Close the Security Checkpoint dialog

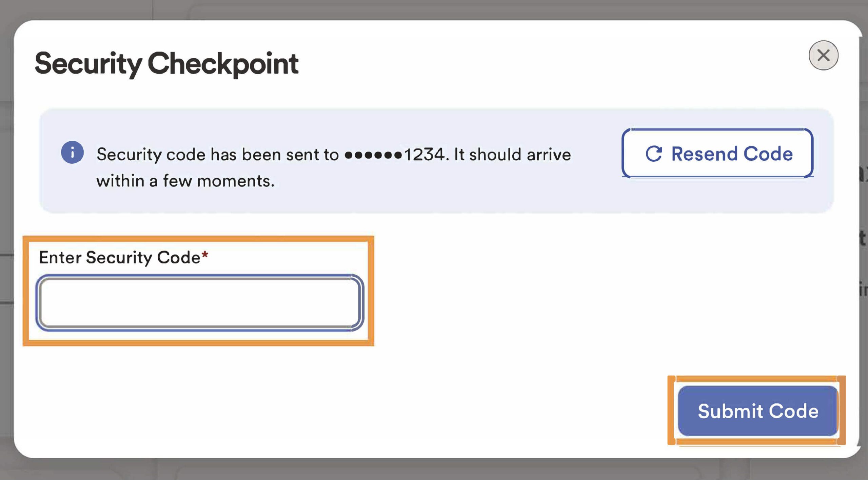tap(823, 55)
